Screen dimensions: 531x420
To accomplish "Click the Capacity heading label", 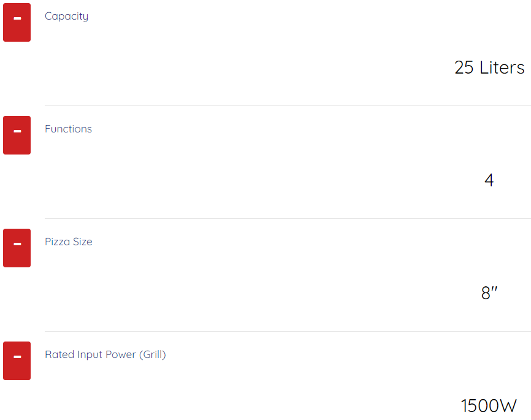I will (66, 16).
